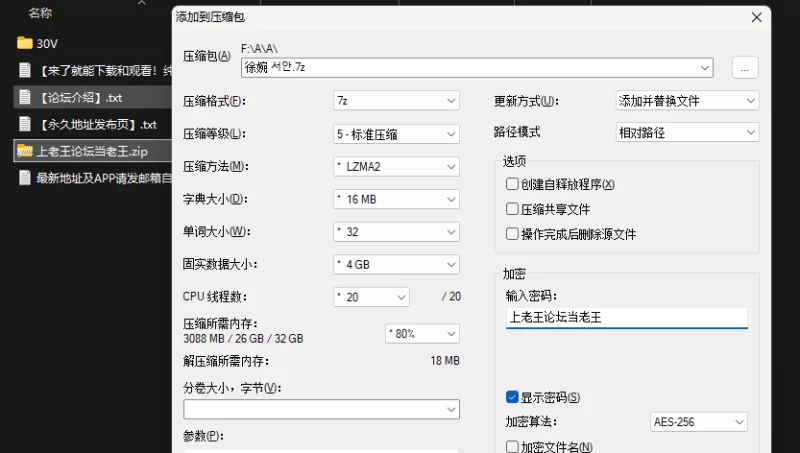Open the 加密算法 AES-256 dropdown

tap(698, 422)
